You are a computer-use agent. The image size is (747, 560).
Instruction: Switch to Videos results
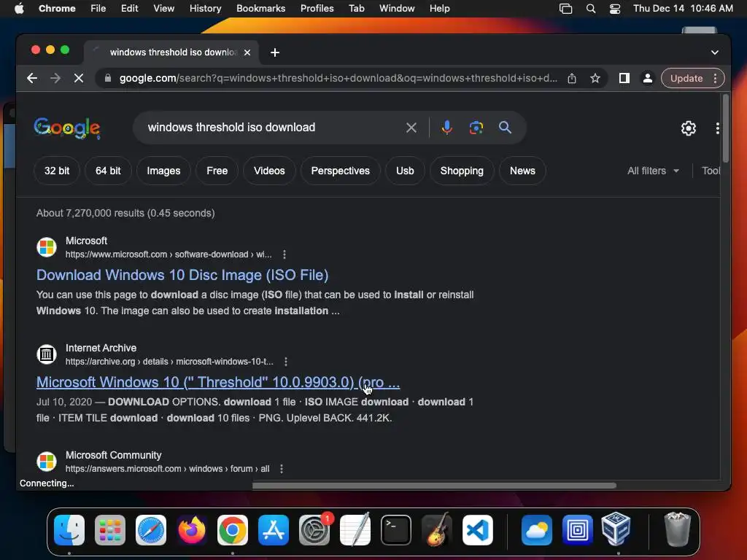[x=269, y=171]
